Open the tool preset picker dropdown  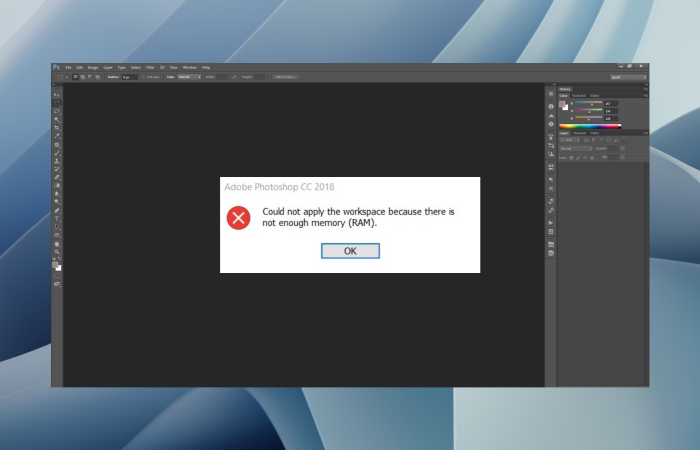click(x=67, y=77)
